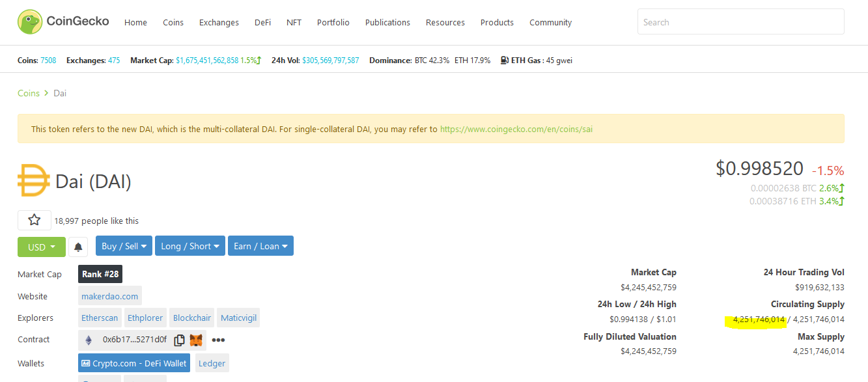Open the USD currency dropdown
The width and height of the screenshot is (868, 382).
click(x=42, y=247)
